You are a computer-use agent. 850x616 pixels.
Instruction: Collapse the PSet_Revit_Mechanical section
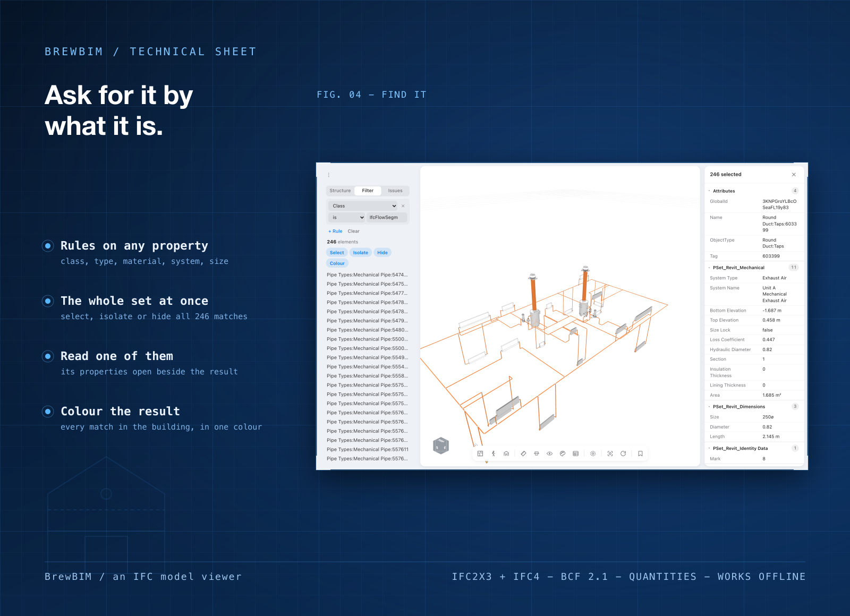tap(753, 268)
